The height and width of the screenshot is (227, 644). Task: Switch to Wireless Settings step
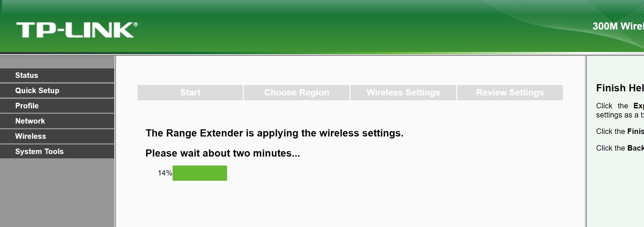pyautogui.click(x=403, y=93)
